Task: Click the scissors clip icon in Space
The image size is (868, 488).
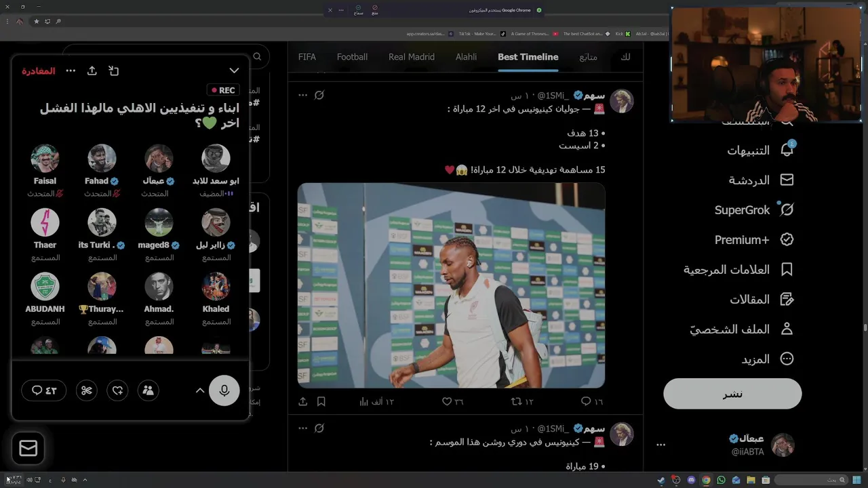Action: pyautogui.click(x=87, y=390)
